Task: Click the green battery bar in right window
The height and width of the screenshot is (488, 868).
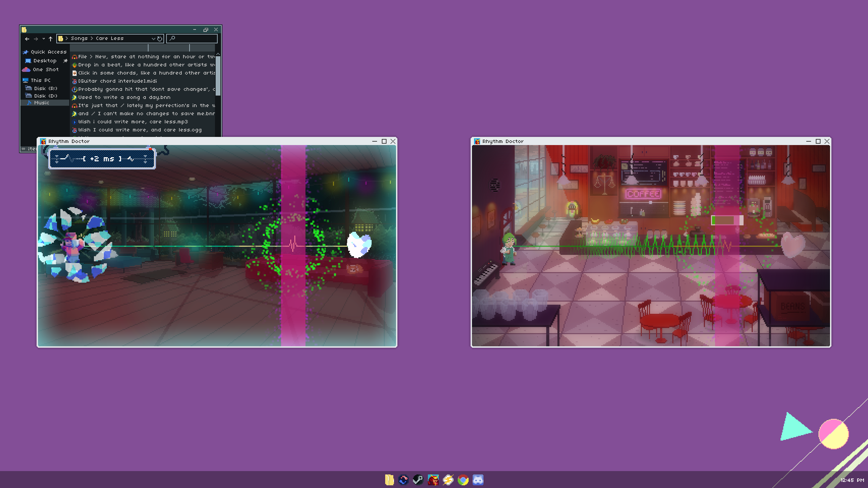Action: [727, 220]
